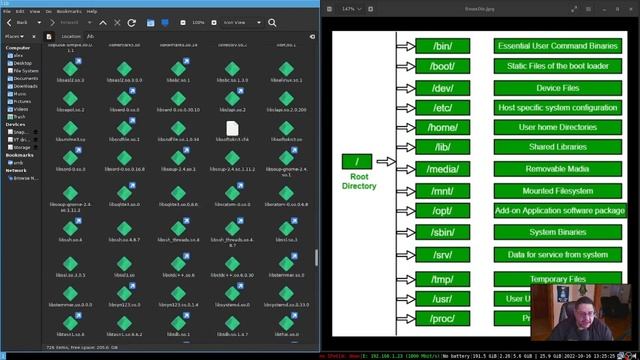Zoom in with the plus icon
This screenshot has width=640, height=360.
coord(214,23)
